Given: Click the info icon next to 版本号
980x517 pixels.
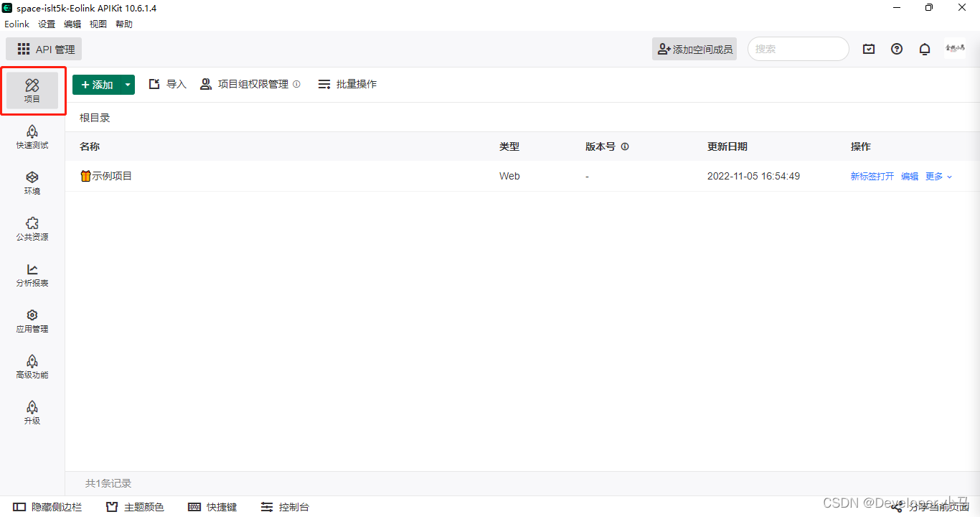Looking at the screenshot, I should tap(625, 146).
